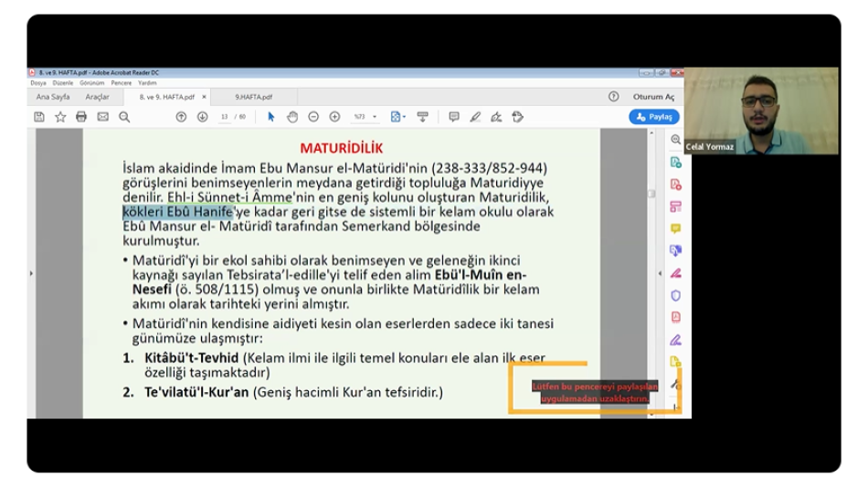Open Export PDF tool in the right pane

675,163
